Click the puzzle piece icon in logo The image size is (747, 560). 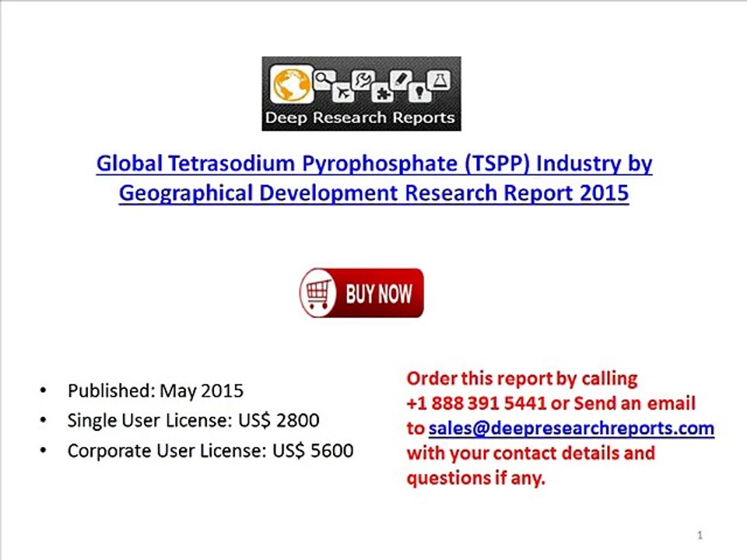pyautogui.click(x=381, y=92)
